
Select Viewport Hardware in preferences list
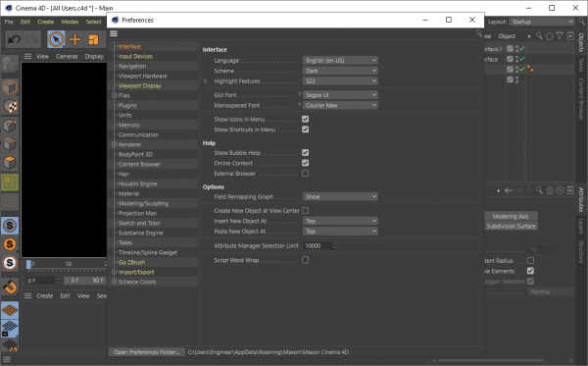142,76
